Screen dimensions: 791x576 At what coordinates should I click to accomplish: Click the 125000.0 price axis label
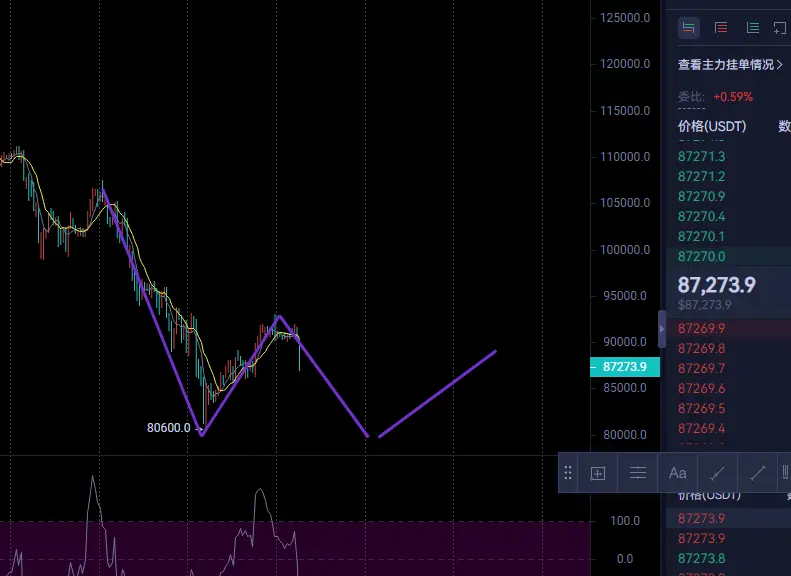point(625,18)
